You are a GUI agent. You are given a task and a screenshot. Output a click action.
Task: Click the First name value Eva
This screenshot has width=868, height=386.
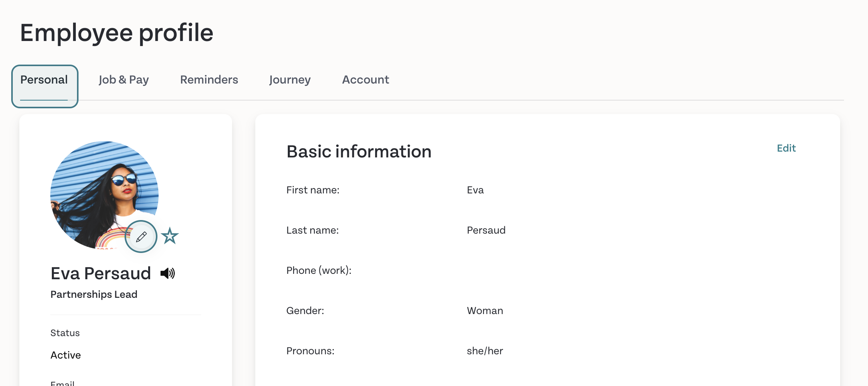(x=475, y=190)
